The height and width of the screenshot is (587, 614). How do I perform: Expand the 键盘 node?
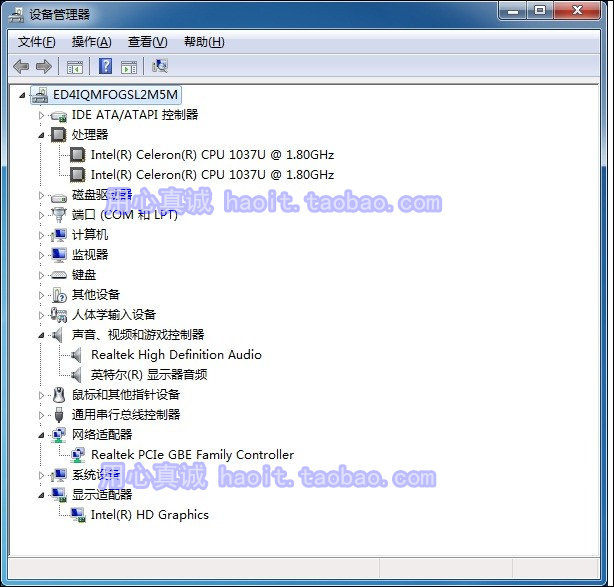pos(41,275)
